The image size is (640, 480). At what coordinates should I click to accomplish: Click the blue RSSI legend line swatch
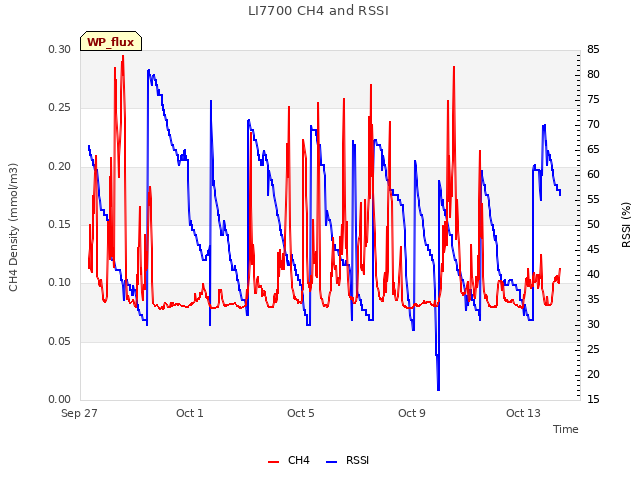click(332, 462)
